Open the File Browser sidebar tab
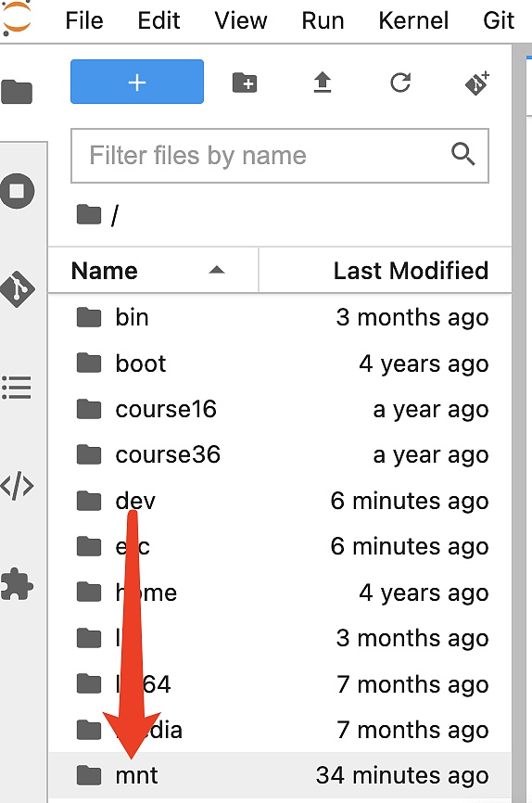The height and width of the screenshot is (803, 532). tap(17, 92)
